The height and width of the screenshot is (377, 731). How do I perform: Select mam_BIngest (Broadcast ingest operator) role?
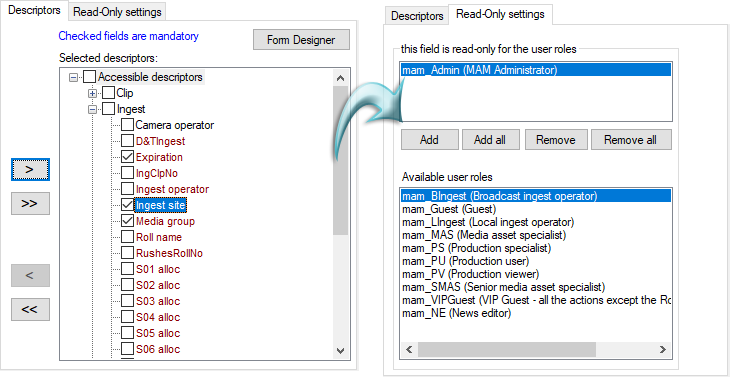536,196
